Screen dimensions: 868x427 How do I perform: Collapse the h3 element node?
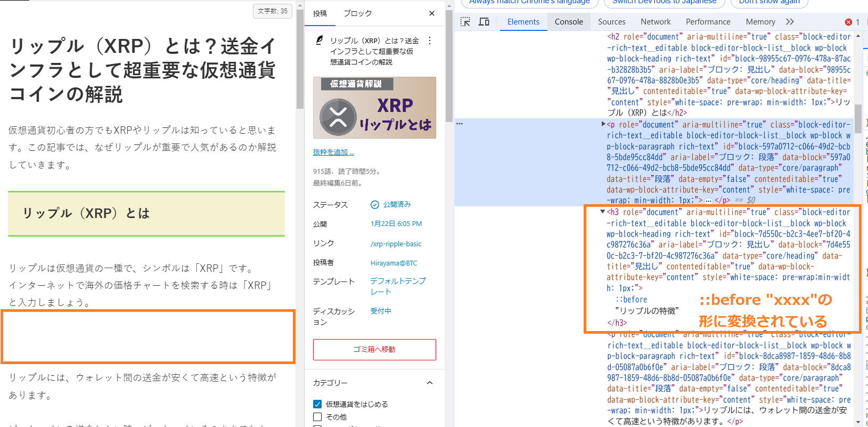tap(603, 212)
